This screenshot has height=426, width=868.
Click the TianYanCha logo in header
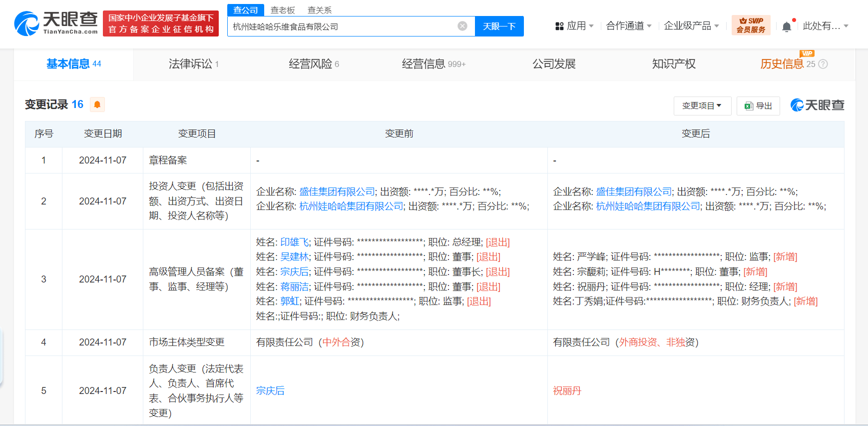[56, 23]
